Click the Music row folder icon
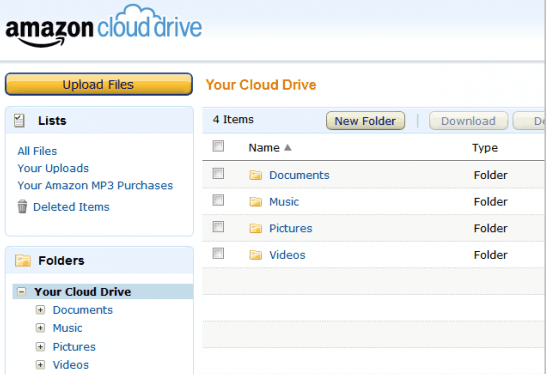The width and height of the screenshot is (546, 374). click(x=256, y=202)
